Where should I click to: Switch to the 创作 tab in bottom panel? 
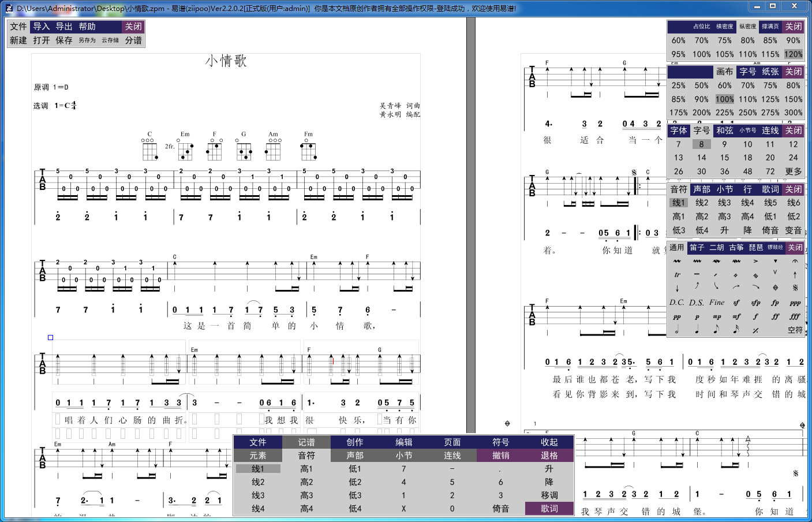pyautogui.click(x=355, y=442)
